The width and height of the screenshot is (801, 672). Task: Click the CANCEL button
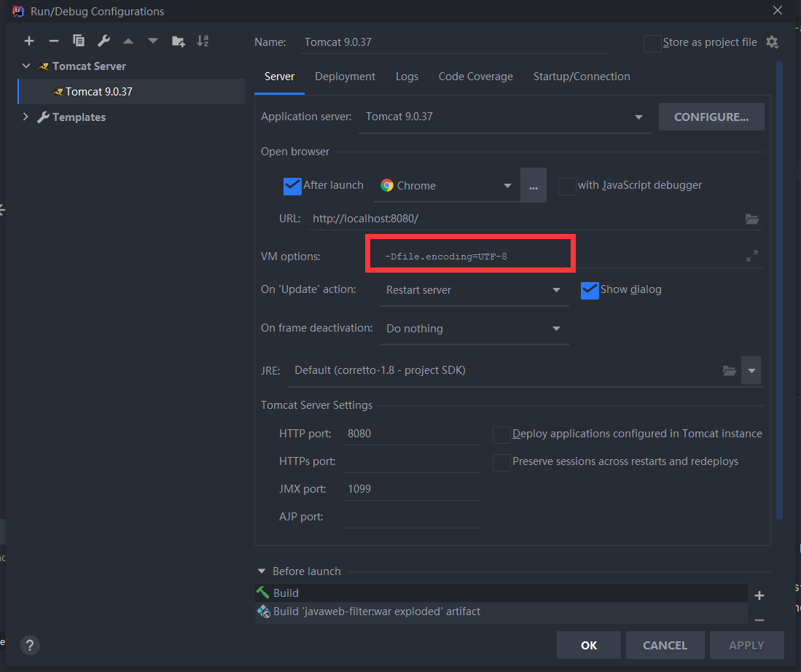point(665,646)
